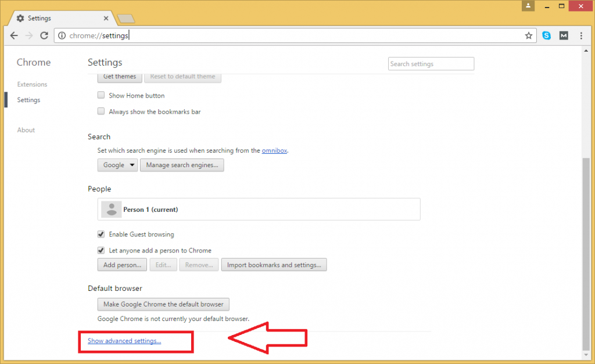
Task: Open the Google search engine dropdown
Action: coord(117,165)
